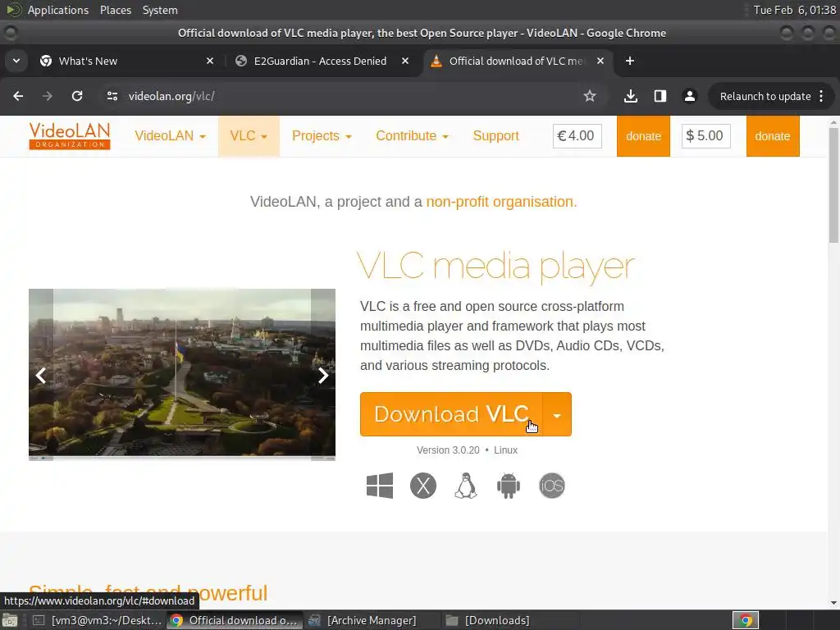Image resolution: width=840 pixels, height=630 pixels.
Task: Open the Support page link
Action: pyautogui.click(x=495, y=135)
